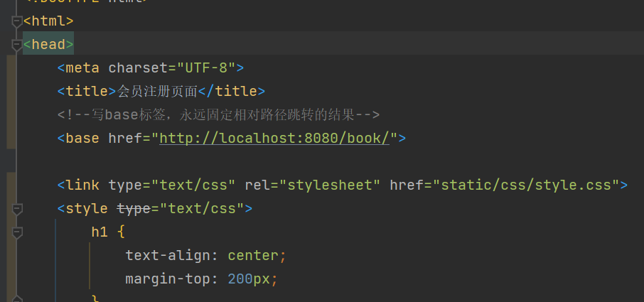Place cursor in highlighted <head> tag
This screenshot has height=302, width=644.
(48, 44)
